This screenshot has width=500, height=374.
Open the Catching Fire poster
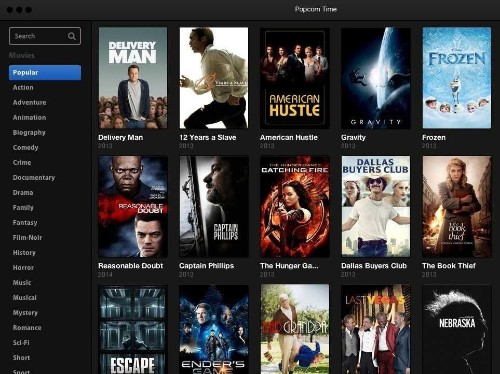tap(295, 206)
